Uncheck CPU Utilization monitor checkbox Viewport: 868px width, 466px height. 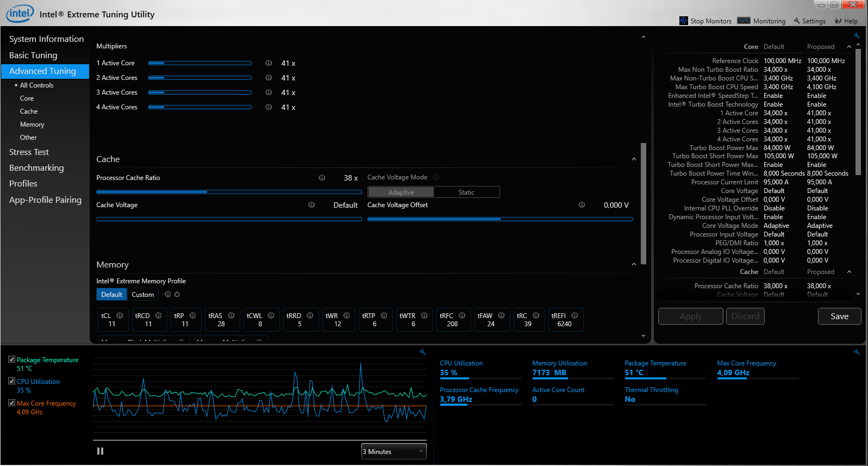(11, 381)
